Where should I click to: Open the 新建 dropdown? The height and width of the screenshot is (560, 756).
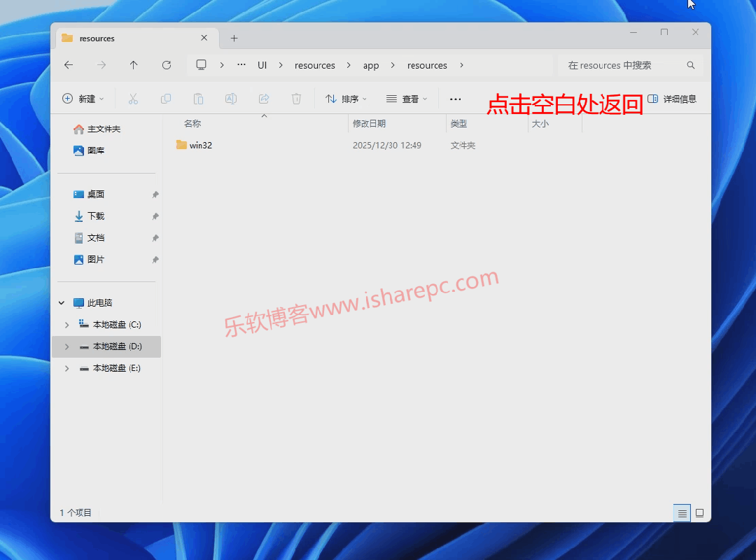(83, 99)
